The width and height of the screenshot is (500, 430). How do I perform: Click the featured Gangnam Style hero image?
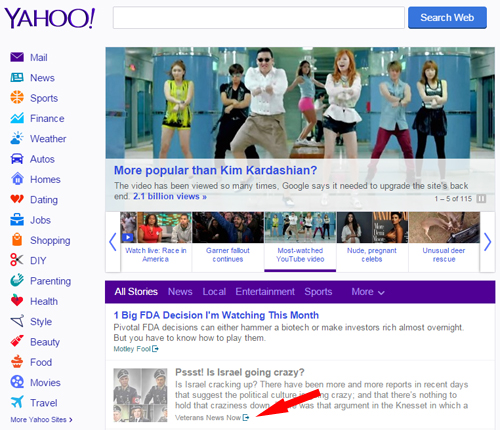point(300,103)
